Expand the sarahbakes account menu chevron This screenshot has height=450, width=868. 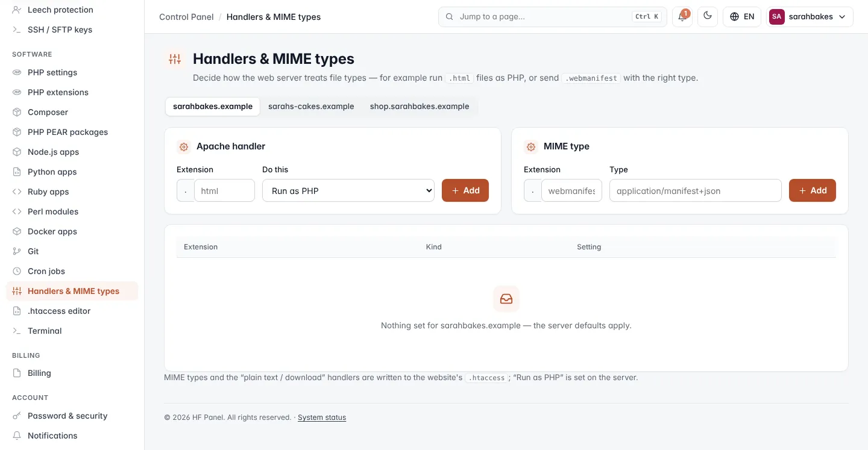click(x=843, y=17)
